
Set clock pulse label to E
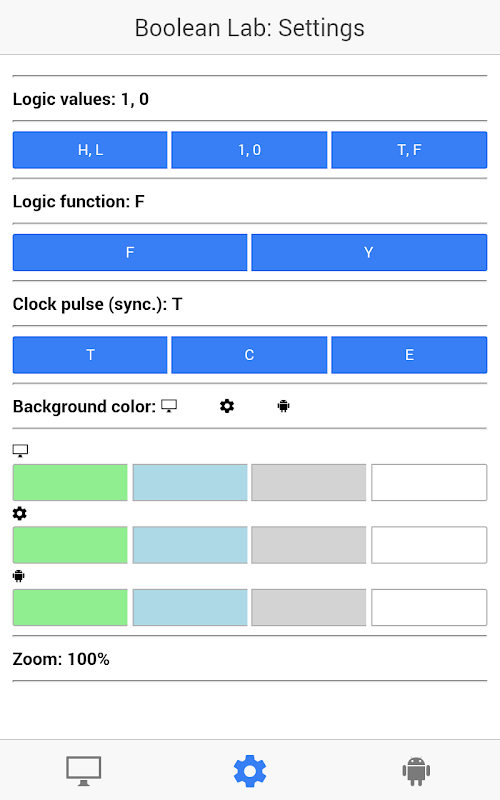pyautogui.click(x=409, y=355)
